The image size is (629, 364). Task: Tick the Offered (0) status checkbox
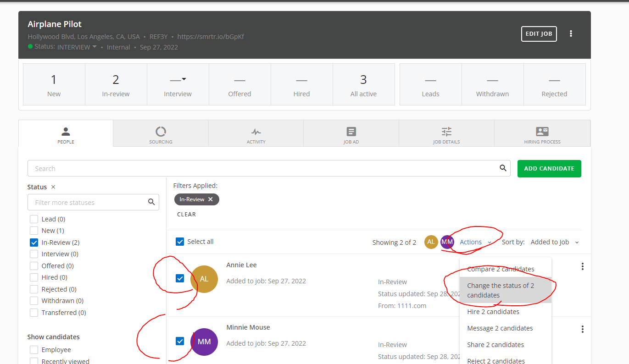pos(33,266)
